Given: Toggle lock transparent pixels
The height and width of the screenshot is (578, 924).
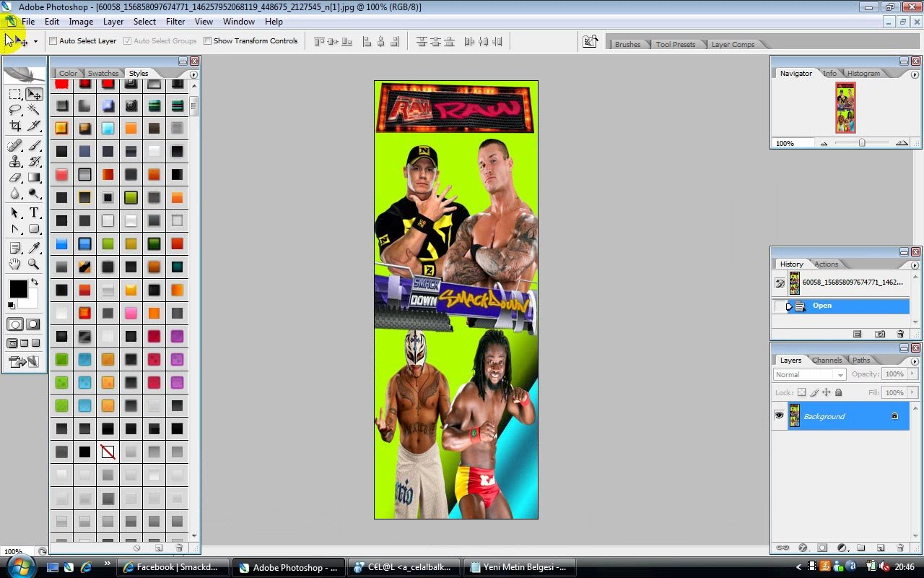Looking at the screenshot, I should click(x=802, y=392).
